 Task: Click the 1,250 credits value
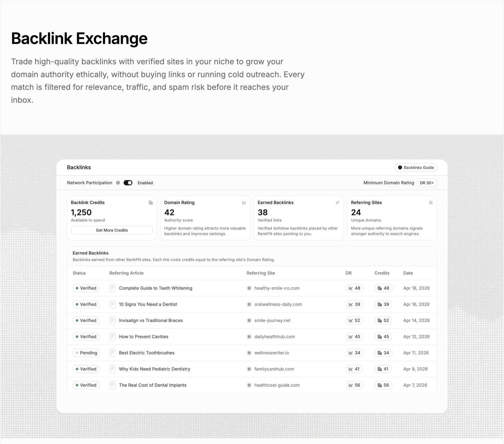tap(81, 212)
